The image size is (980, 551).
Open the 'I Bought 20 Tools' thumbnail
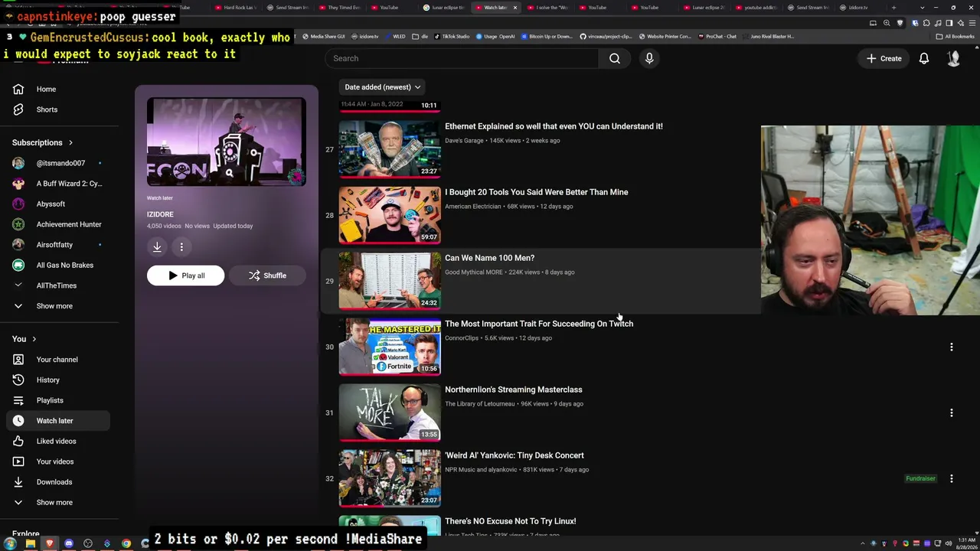tap(390, 215)
